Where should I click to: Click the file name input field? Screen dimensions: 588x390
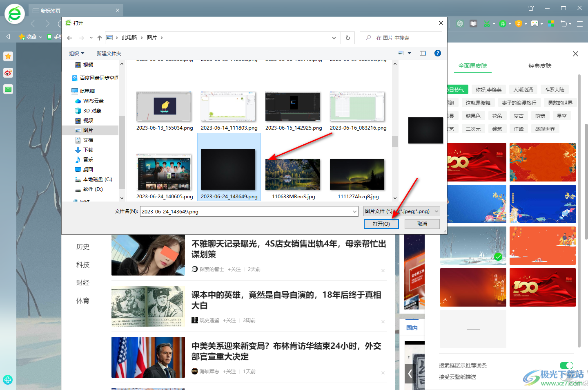tap(246, 211)
